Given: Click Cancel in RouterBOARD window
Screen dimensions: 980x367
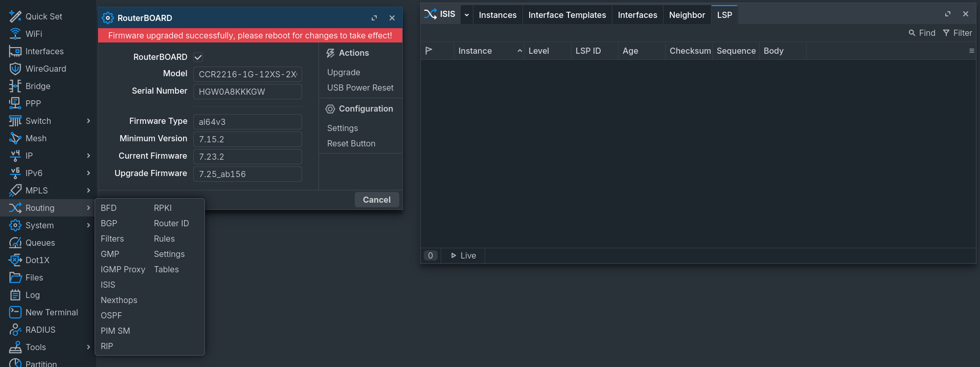Looking at the screenshot, I should pos(377,200).
